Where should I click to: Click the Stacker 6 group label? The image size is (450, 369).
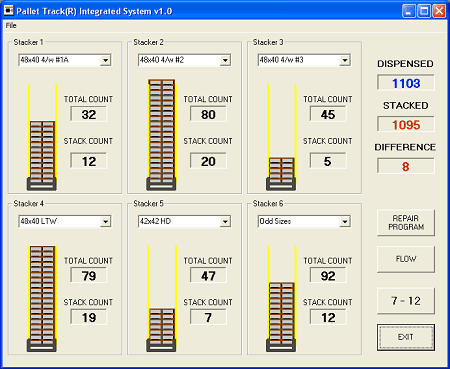(x=268, y=203)
